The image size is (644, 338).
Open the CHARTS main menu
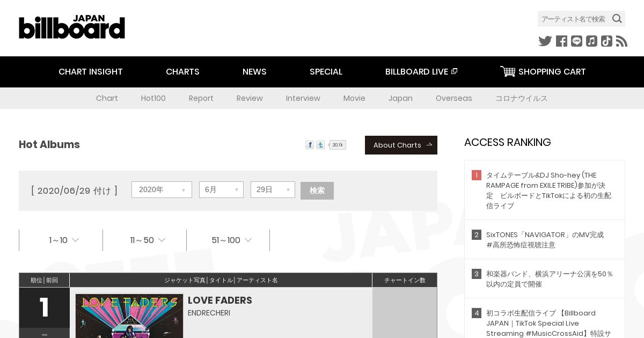click(182, 71)
